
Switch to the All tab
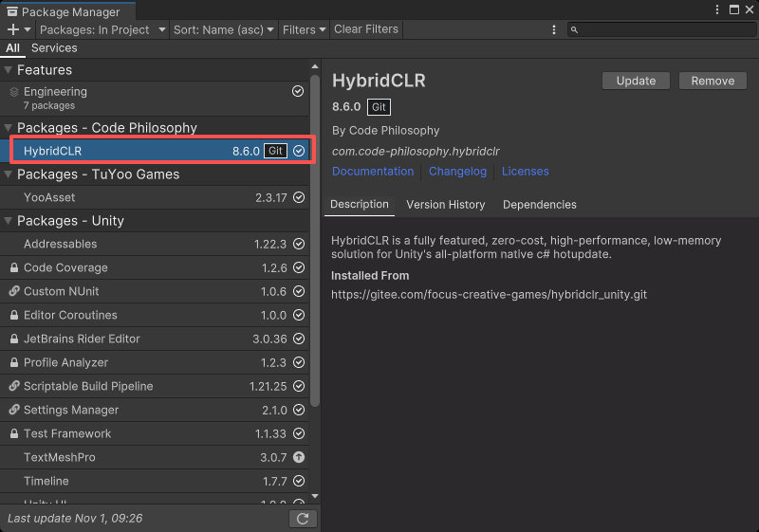click(x=12, y=47)
